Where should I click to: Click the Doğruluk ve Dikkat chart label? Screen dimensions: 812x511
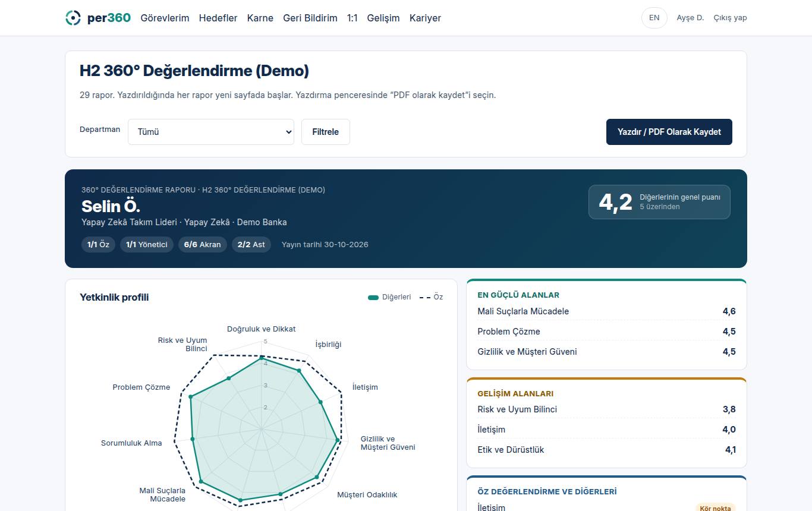[261, 329]
